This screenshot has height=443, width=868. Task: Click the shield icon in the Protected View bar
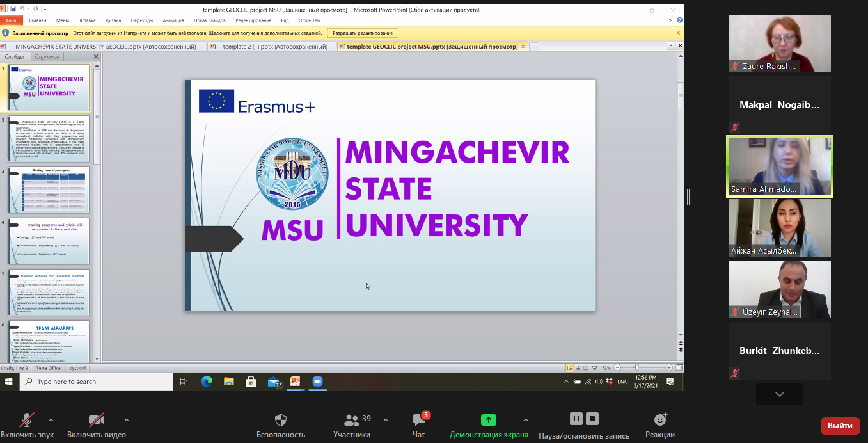[6, 33]
